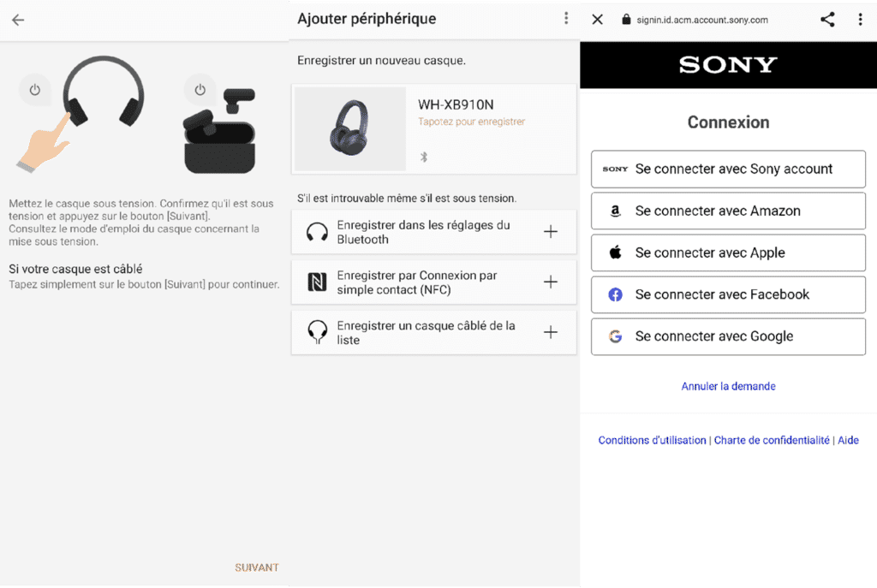Click the SONY logo banner

[x=728, y=65]
